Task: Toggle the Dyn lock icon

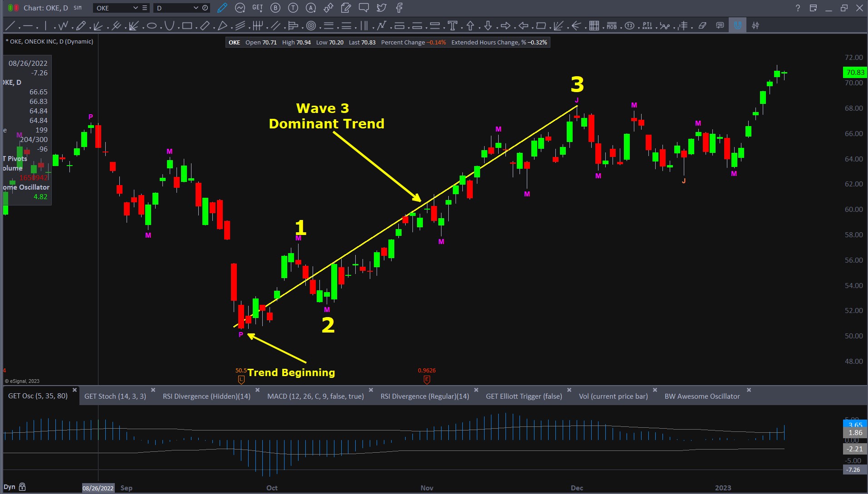Action: click(22, 487)
